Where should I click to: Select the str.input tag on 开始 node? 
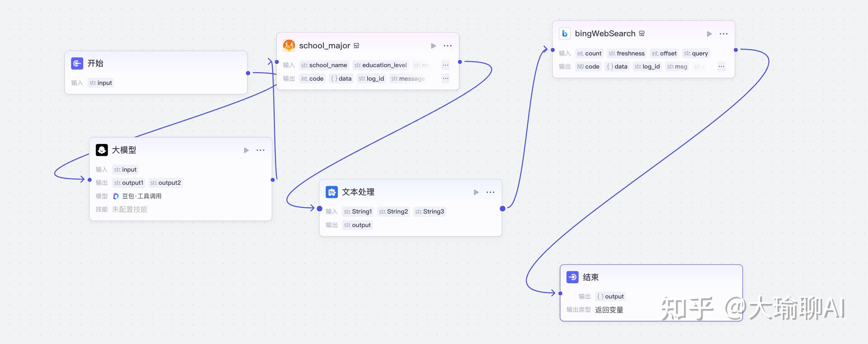point(100,82)
